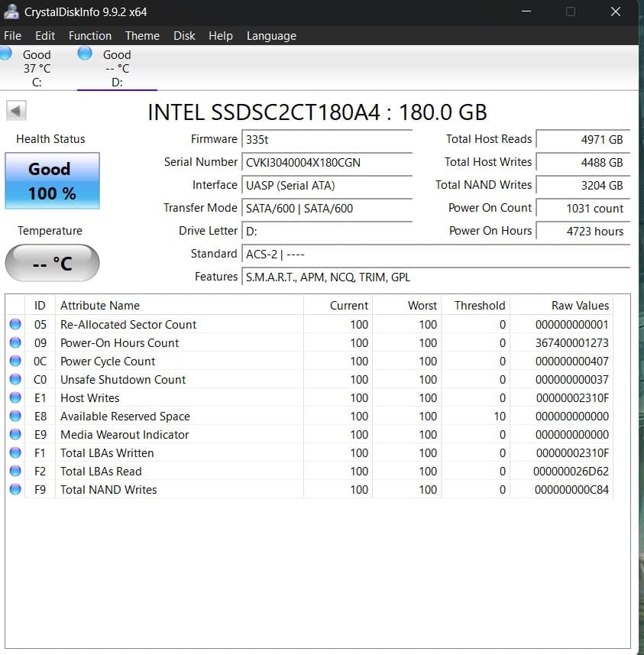Click raw value 000000026D62

(x=571, y=472)
